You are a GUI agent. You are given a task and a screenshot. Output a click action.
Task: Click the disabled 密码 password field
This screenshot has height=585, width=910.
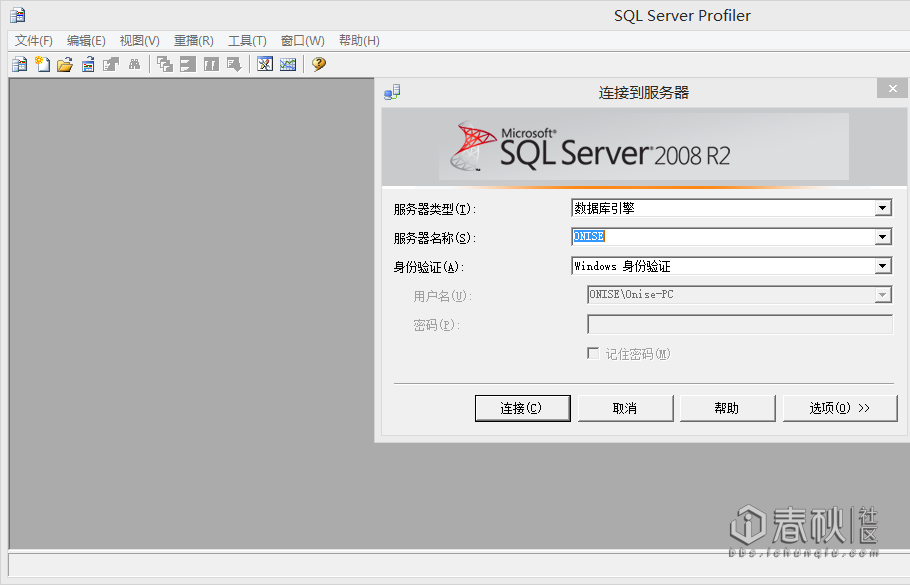[740, 324]
